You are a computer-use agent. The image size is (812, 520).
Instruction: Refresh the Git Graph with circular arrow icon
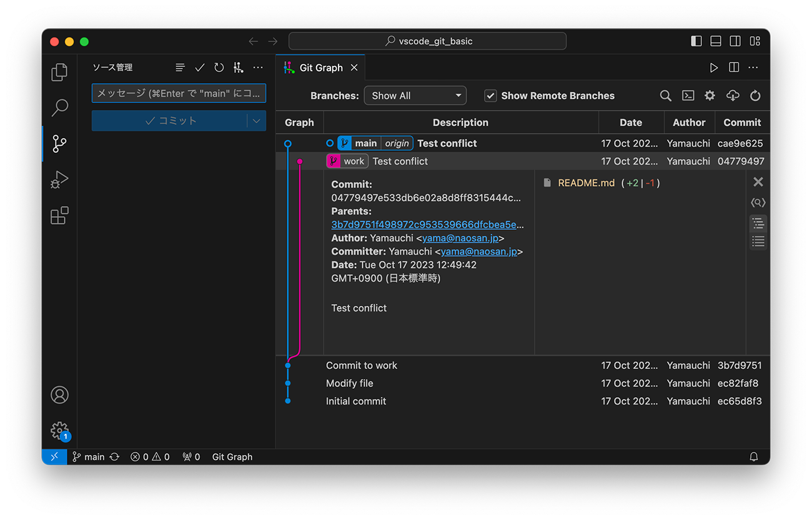(x=755, y=96)
